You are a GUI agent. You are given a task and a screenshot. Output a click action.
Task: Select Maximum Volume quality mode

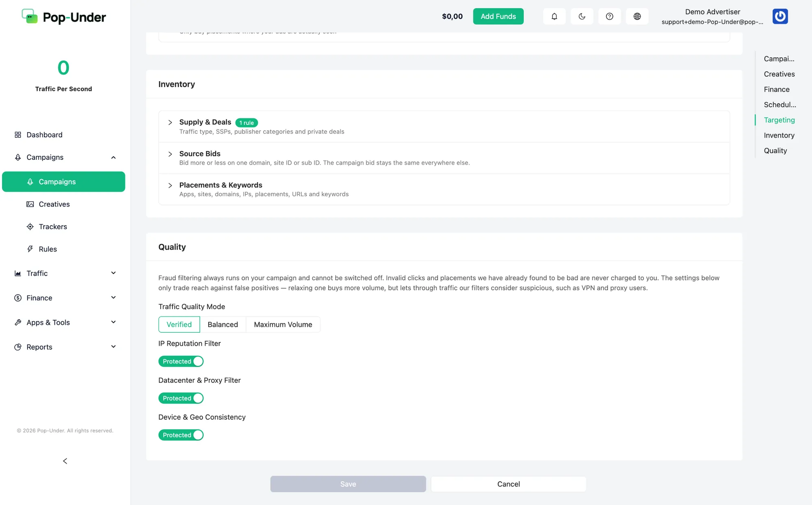283,324
